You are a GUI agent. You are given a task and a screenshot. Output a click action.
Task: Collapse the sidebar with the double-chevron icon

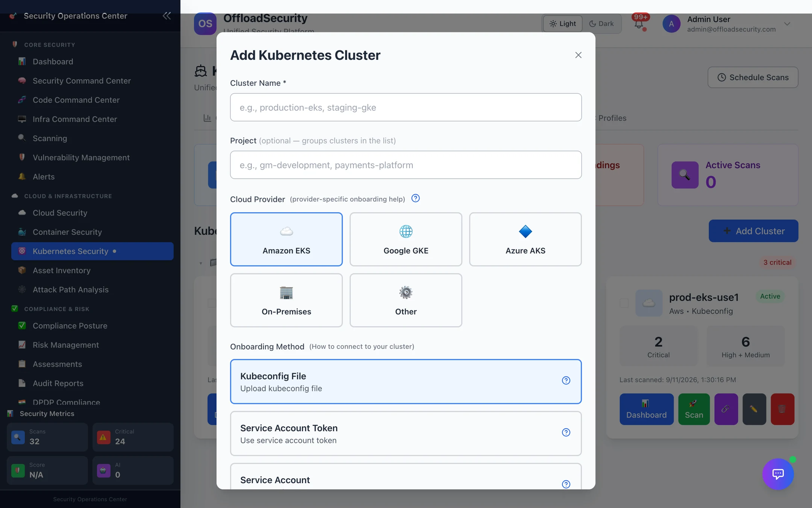click(x=167, y=16)
